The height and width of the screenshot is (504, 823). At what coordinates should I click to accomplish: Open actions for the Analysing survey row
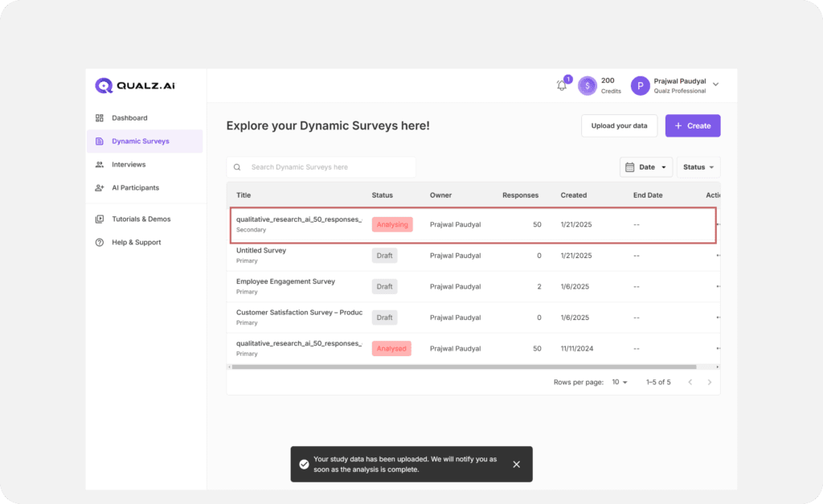[x=717, y=224]
